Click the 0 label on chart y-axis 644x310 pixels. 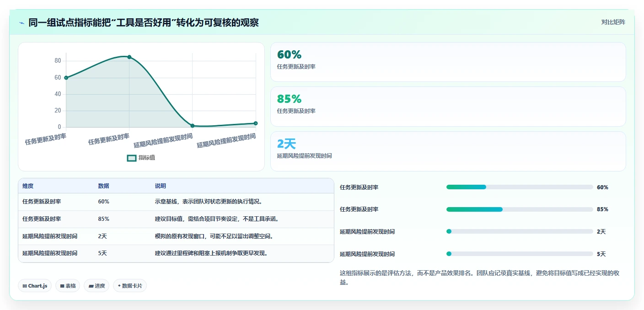(59, 127)
